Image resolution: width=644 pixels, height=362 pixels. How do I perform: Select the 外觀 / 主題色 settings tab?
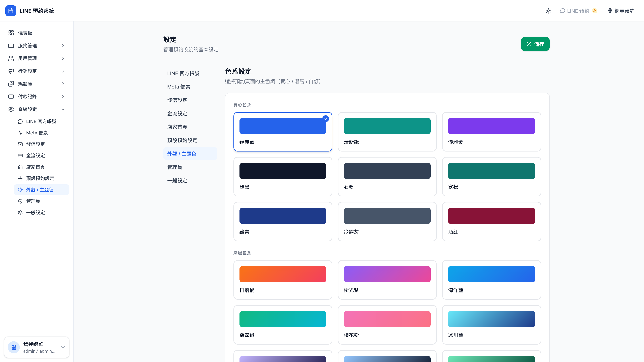pos(190,154)
